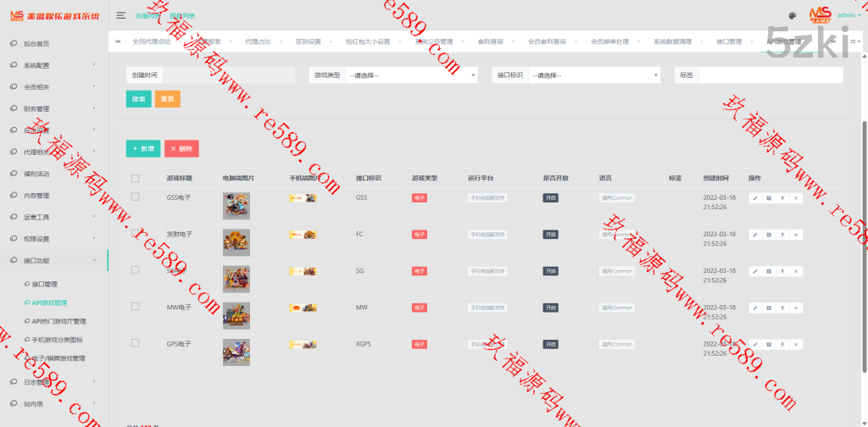This screenshot has height=427, width=868.
Task: Toggle the 开启 status of GSS电子
Action: point(549,198)
